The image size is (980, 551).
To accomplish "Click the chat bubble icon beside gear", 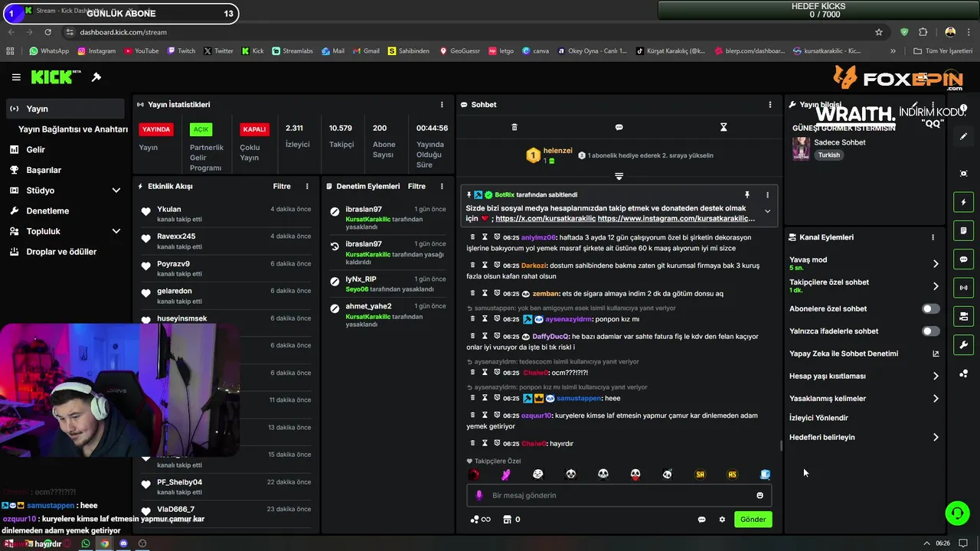I will click(x=701, y=520).
